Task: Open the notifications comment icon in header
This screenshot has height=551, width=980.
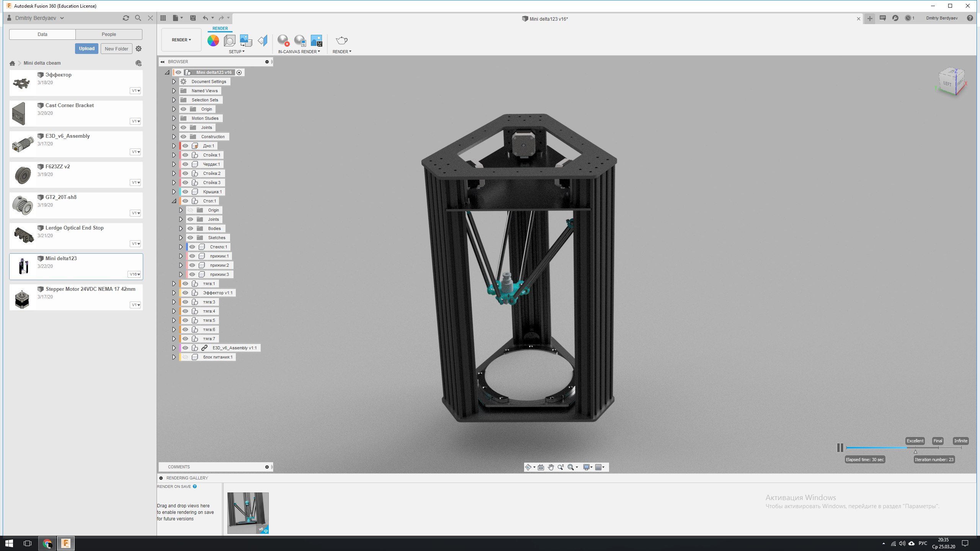Action: (883, 18)
